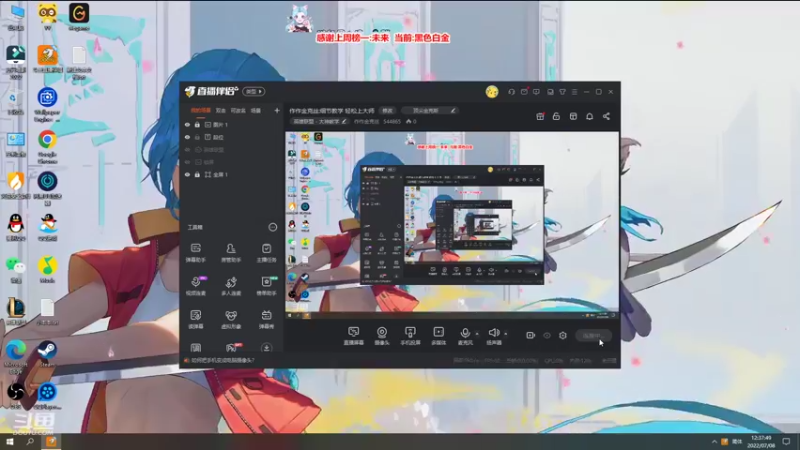The image size is (800, 450).
Task: Open Steam desktop shortcut
Action: 47,354
